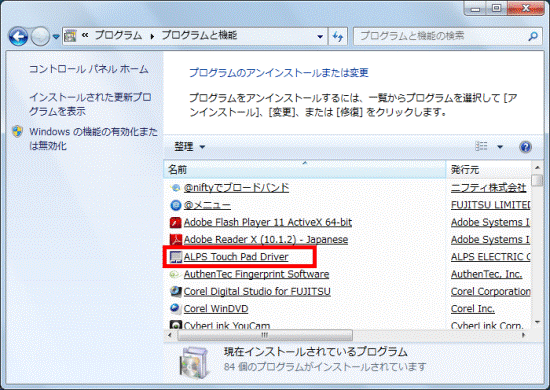
Task: Sort by the 名前 column header
Action: [x=304, y=169]
